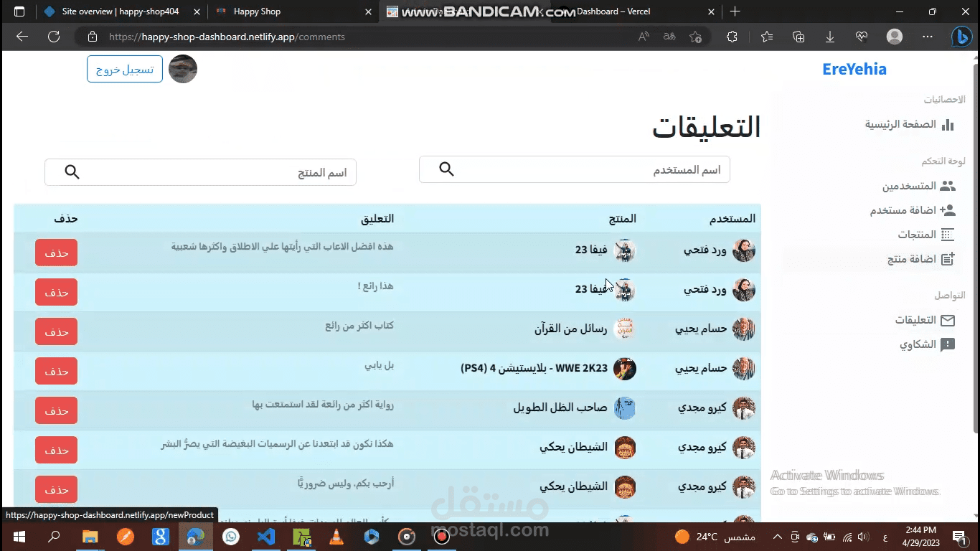Open VLC media player taskbar icon
This screenshot has width=980, height=551.
[x=336, y=537]
